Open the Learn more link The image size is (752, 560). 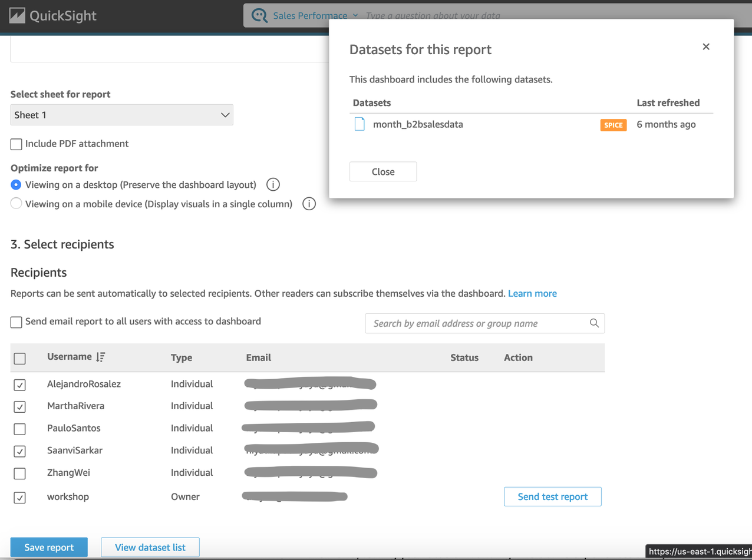pos(532,293)
